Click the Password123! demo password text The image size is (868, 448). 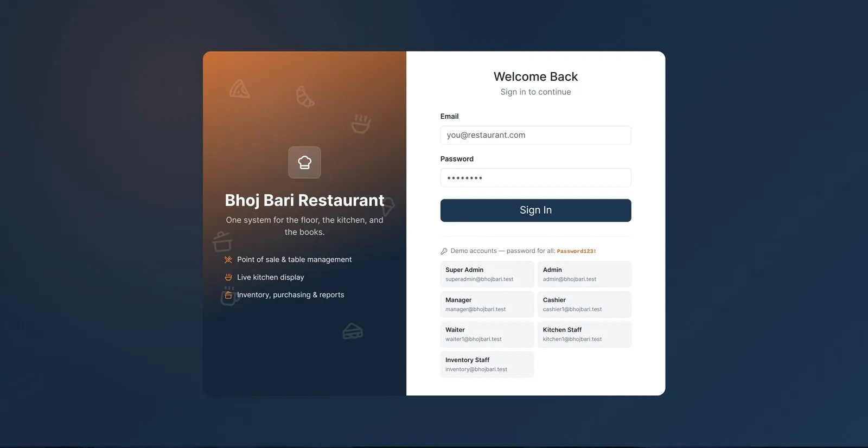(576, 251)
